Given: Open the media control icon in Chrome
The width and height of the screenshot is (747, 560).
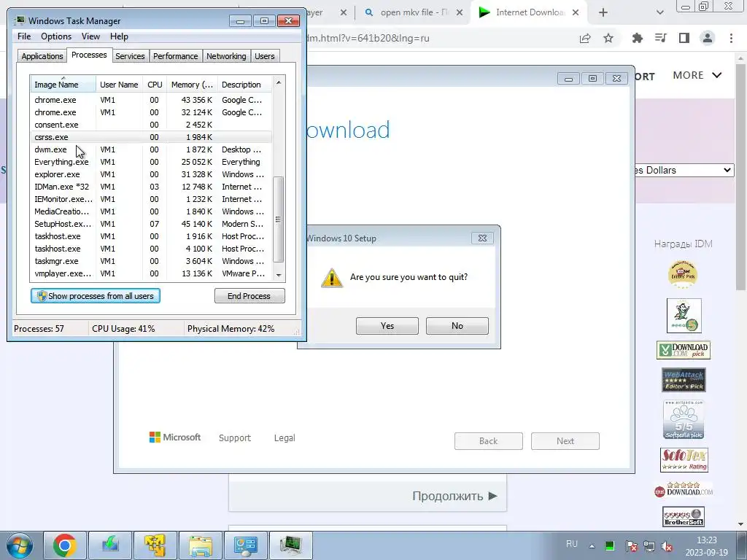Looking at the screenshot, I should pos(661,38).
